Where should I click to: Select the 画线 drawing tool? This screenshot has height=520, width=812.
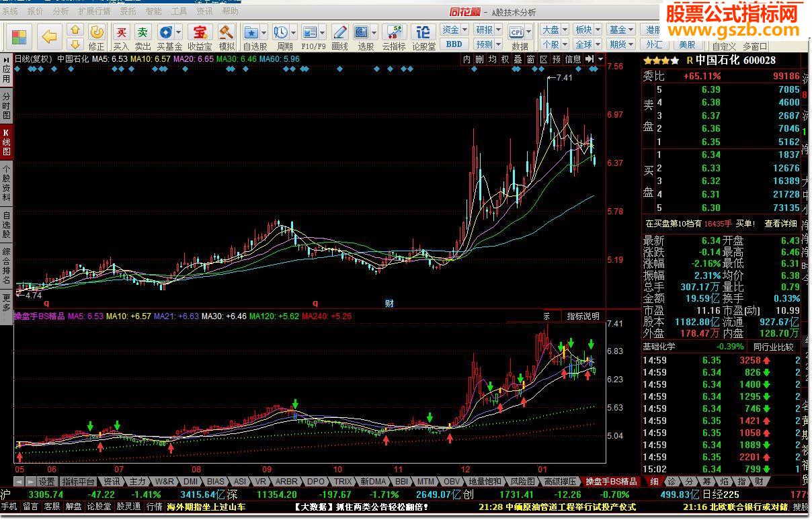340,38
